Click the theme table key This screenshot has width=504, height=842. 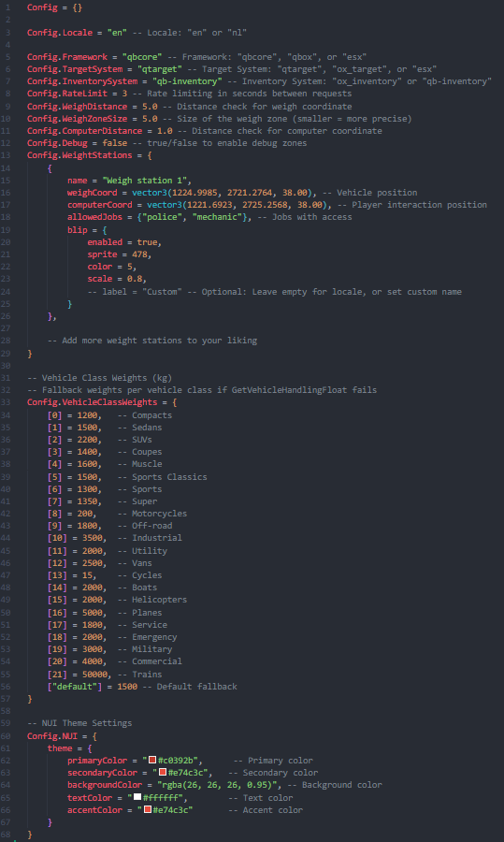60,748
